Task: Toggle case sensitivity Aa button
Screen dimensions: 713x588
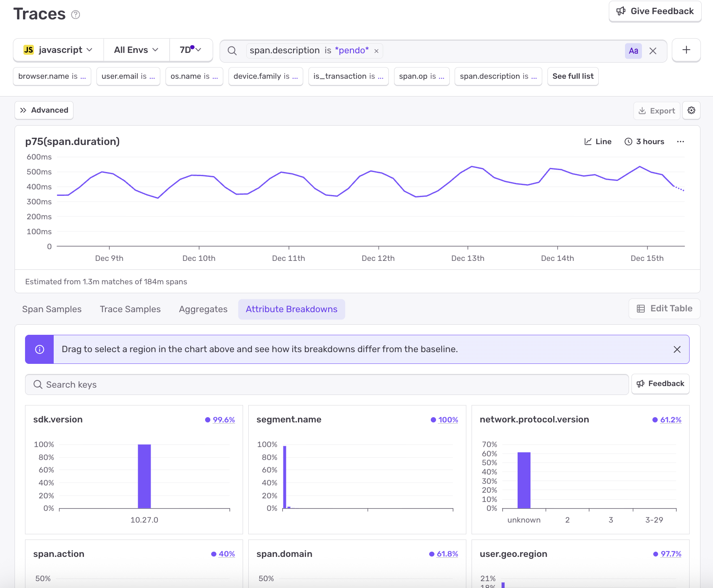Action: 633,51
